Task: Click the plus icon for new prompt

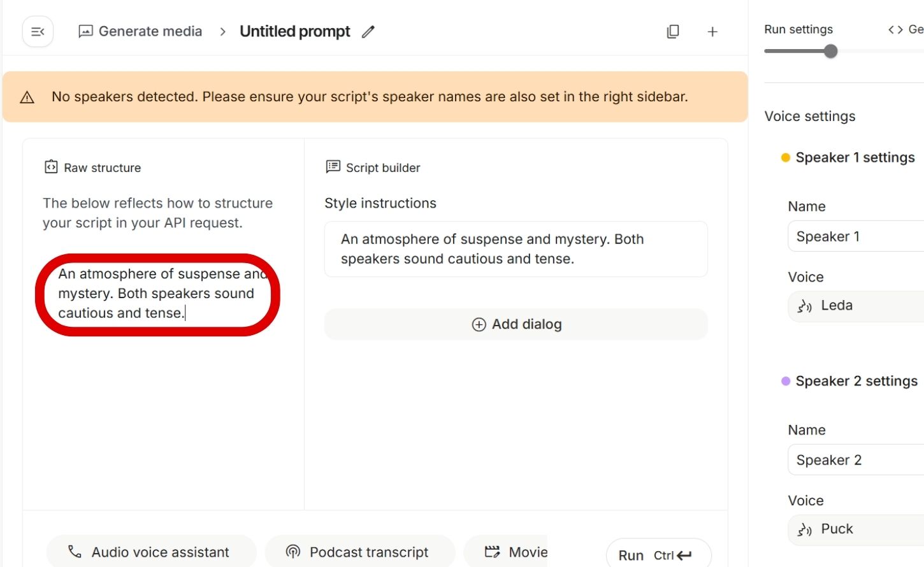Action: click(x=712, y=32)
